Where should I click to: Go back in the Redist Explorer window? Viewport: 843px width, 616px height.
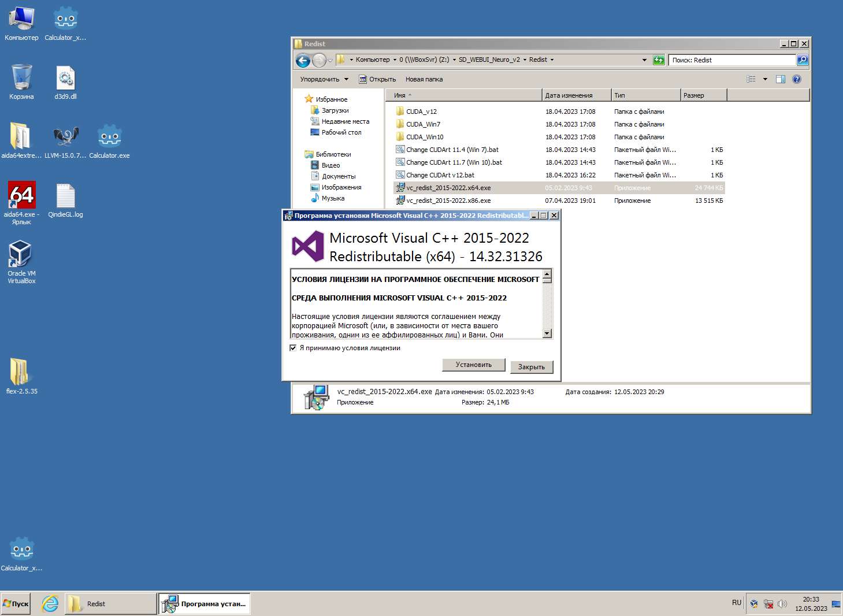click(303, 60)
